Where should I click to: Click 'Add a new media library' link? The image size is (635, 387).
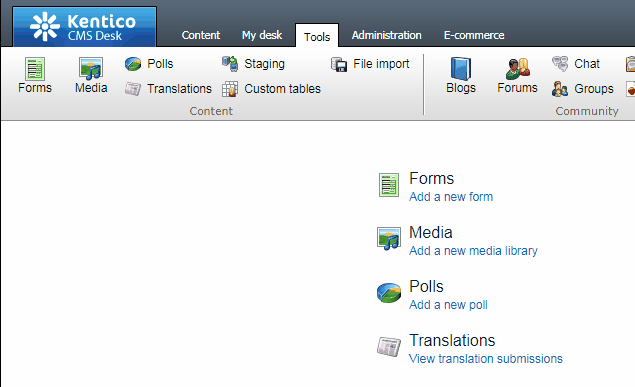coord(473,251)
